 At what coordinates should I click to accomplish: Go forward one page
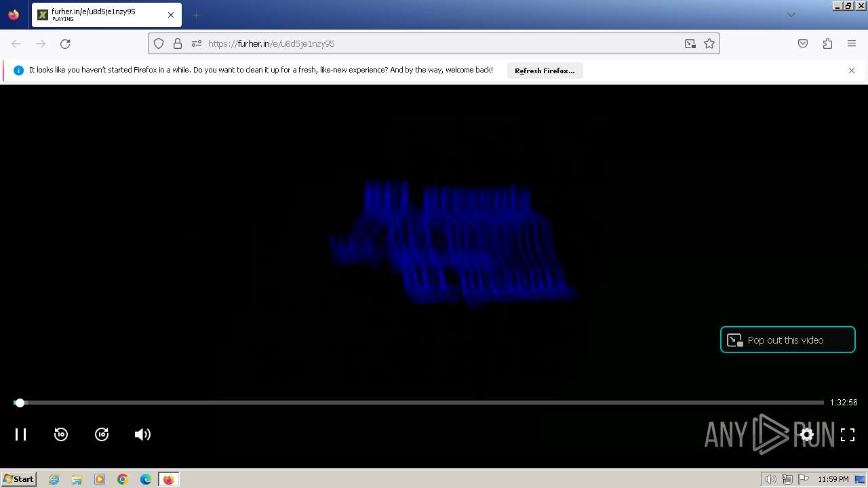41,43
